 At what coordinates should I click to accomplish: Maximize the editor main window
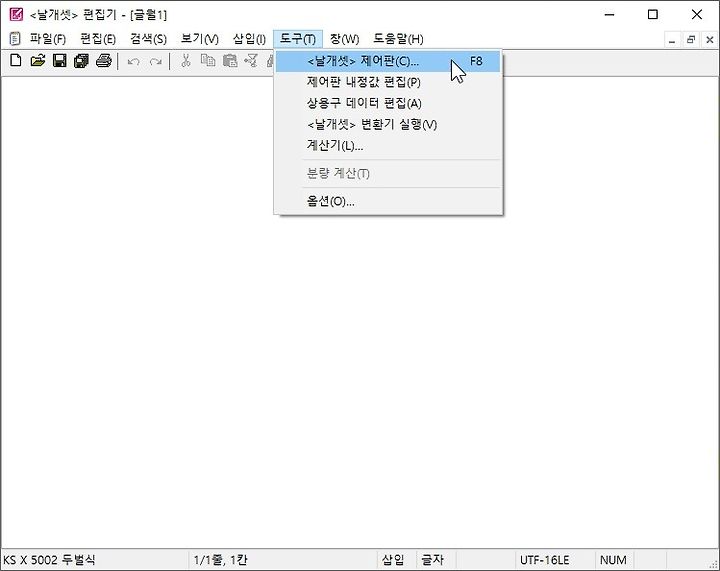652,15
